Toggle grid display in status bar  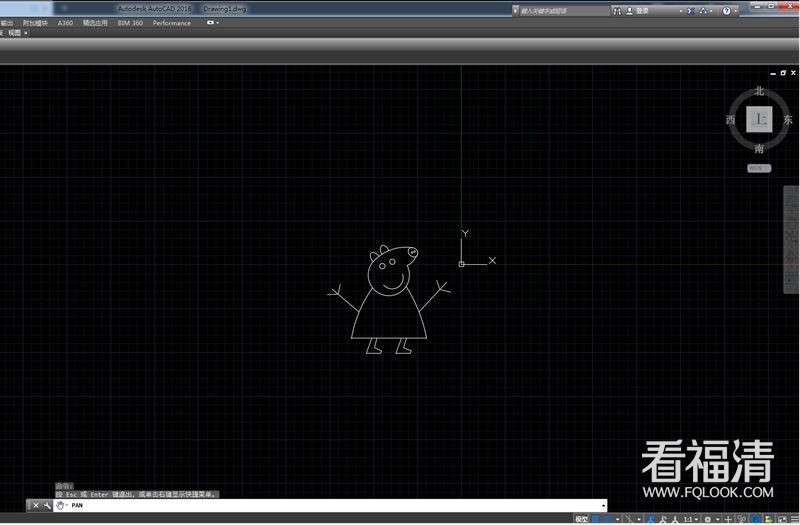(x=596, y=519)
